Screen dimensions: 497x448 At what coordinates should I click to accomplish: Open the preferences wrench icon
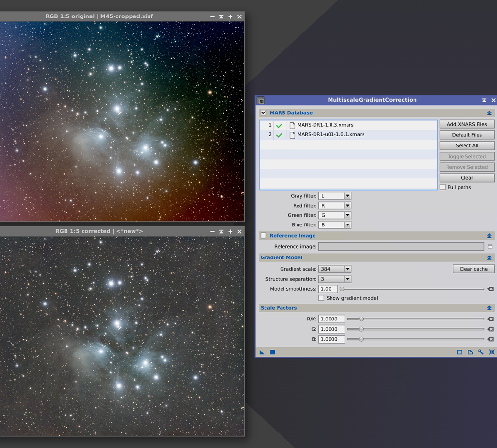pos(481,352)
